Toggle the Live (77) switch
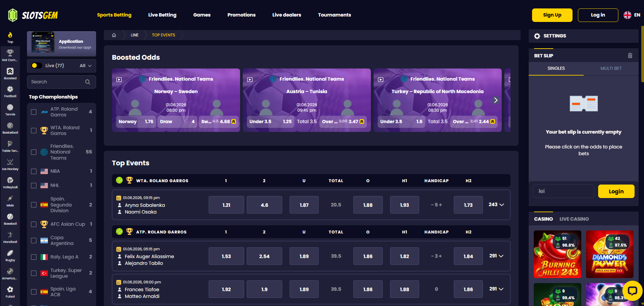644x306 pixels. point(36,65)
